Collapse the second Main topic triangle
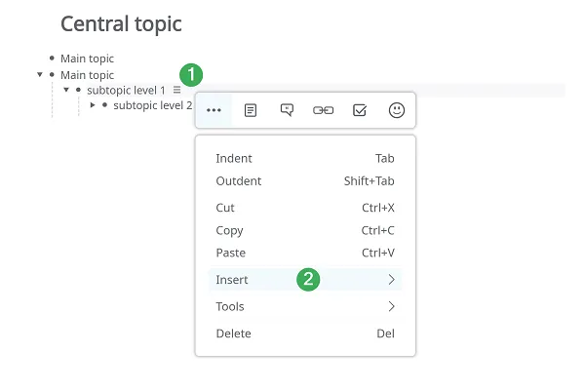 [40, 74]
